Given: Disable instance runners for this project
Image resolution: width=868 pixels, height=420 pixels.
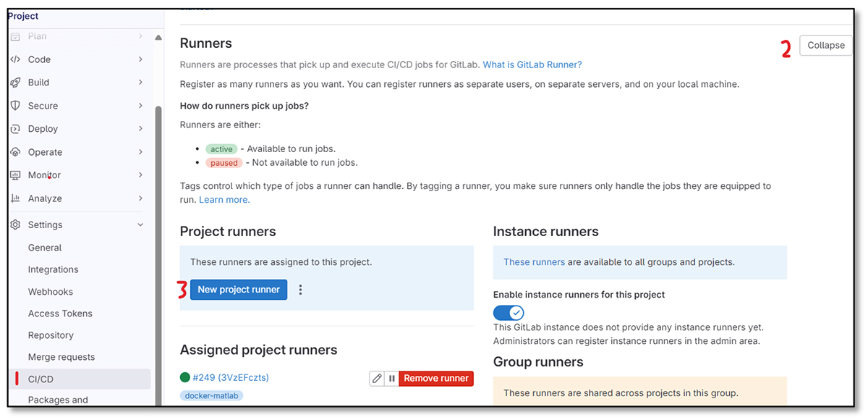Looking at the screenshot, I should click(509, 312).
